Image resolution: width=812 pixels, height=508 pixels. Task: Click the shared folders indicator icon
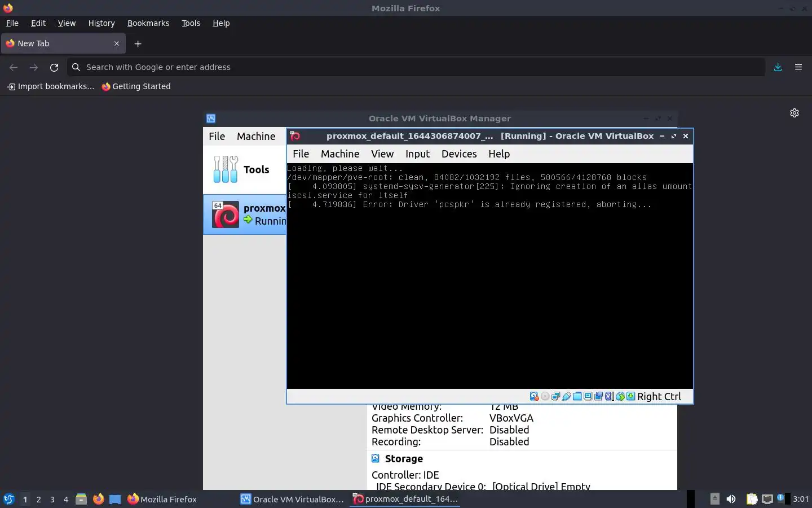click(577, 396)
